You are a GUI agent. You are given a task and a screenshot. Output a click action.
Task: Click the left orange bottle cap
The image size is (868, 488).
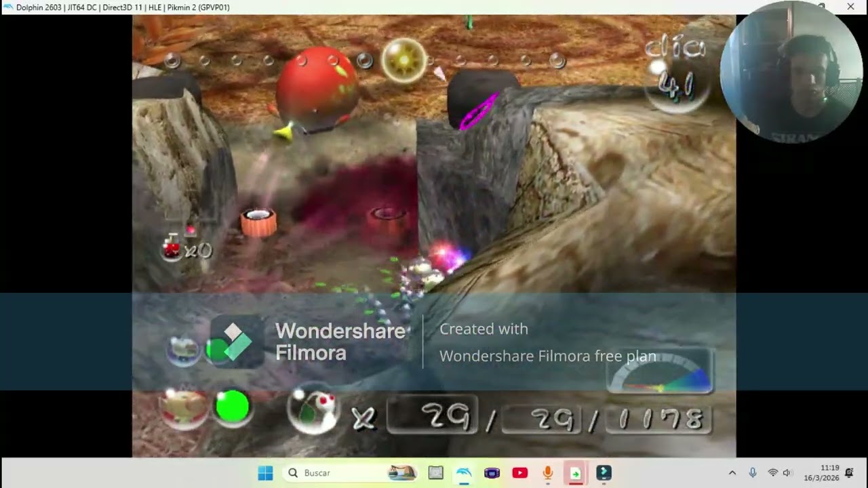point(258,222)
